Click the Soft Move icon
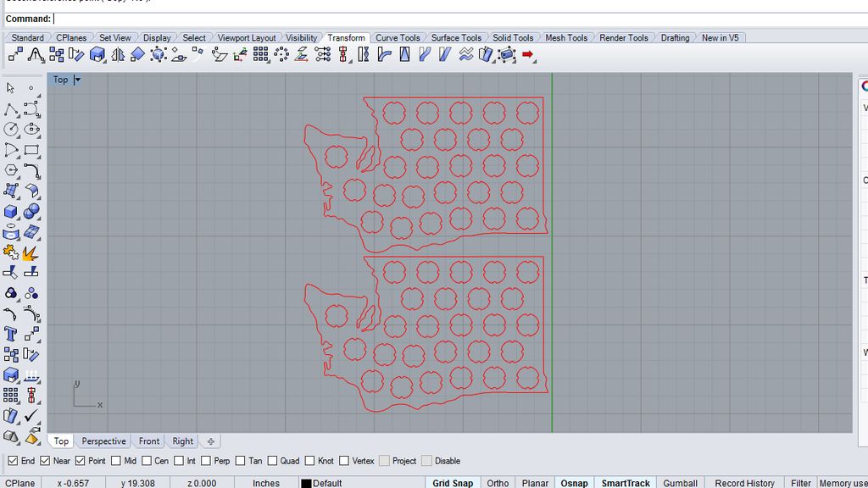868x488 pixels. 36,54
